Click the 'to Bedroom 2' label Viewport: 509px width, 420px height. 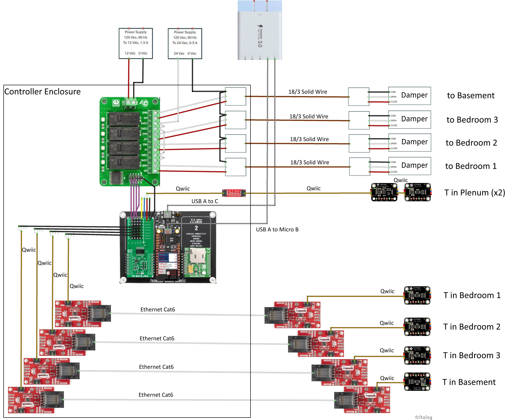[x=471, y=143]
